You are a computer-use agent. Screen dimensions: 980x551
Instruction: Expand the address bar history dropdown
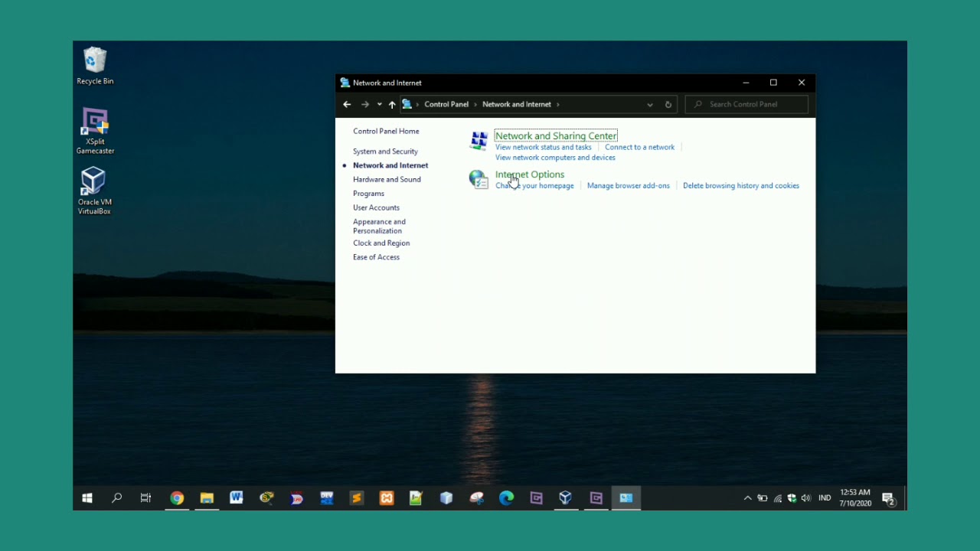pyautogui.click(x=650, y=104)
